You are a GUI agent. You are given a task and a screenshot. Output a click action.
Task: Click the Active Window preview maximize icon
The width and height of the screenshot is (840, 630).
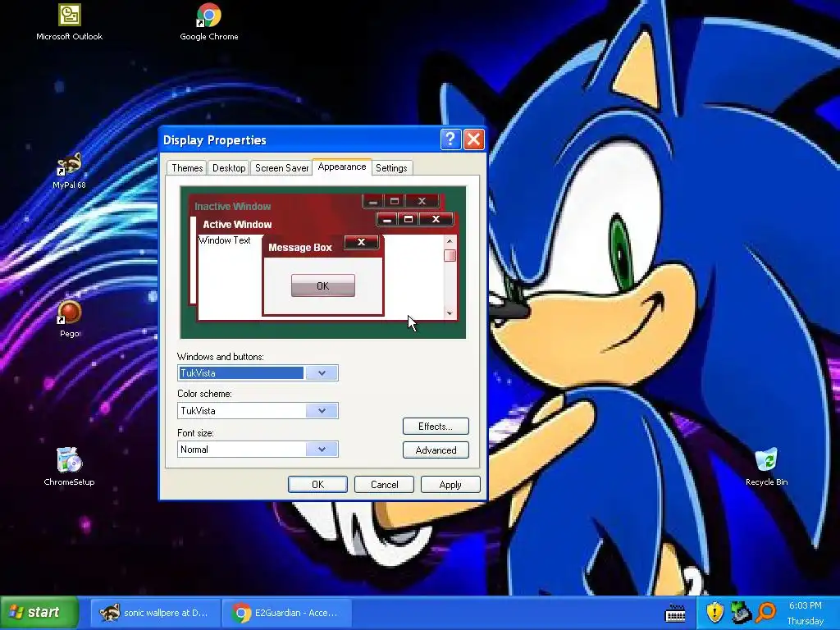[x=409, y=219]
